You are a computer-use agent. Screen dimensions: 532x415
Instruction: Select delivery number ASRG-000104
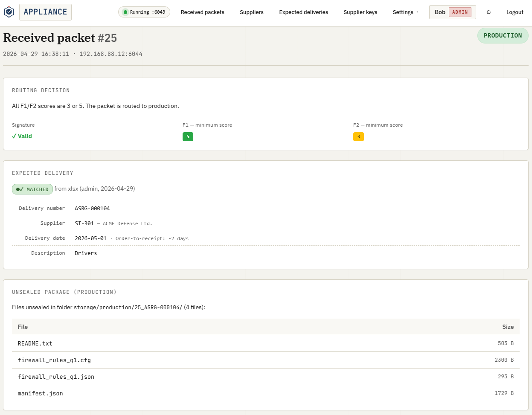[92, 209]
